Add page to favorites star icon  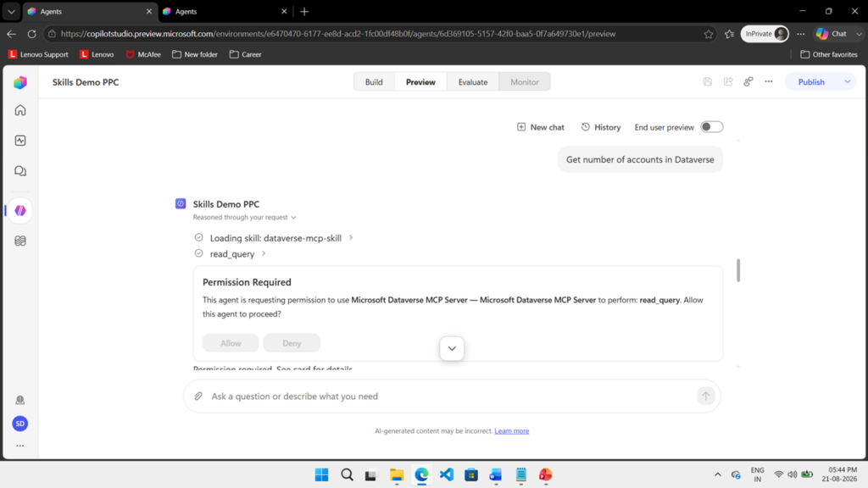click(x=709, y=34)
